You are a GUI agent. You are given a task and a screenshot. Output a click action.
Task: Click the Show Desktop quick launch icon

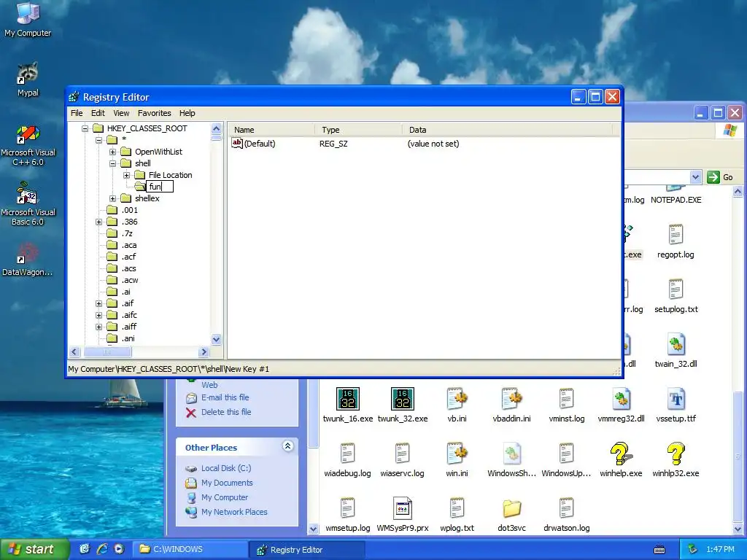(85, 549)
